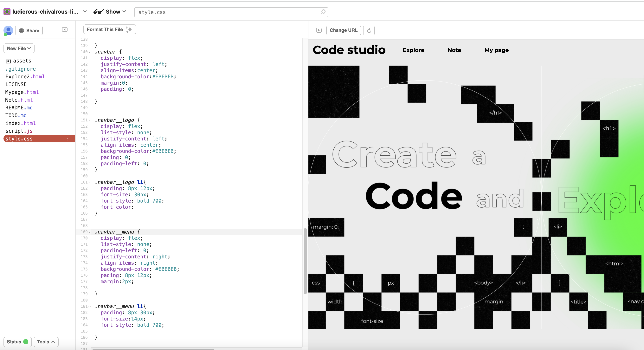This screenshot has height=350, width=644.
Task: Focus the style.css search field
Action: [231, 12]
